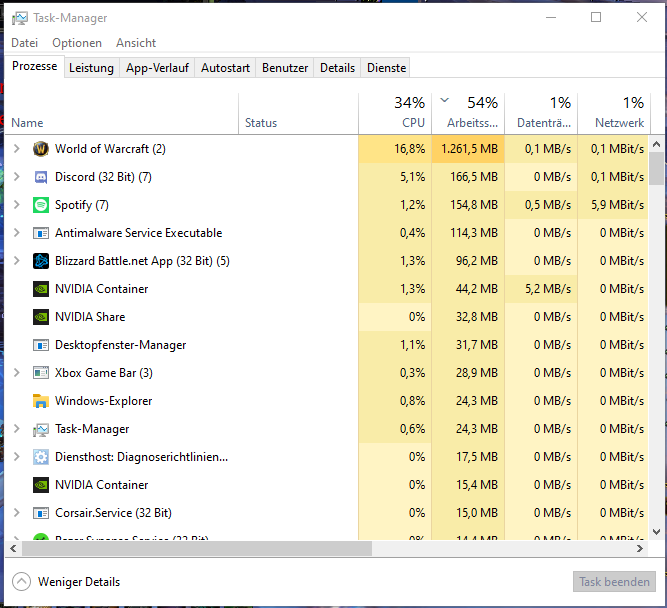667x608 pixels.
Task: Click the Diensthost gear icon
Action: [41, 457]
